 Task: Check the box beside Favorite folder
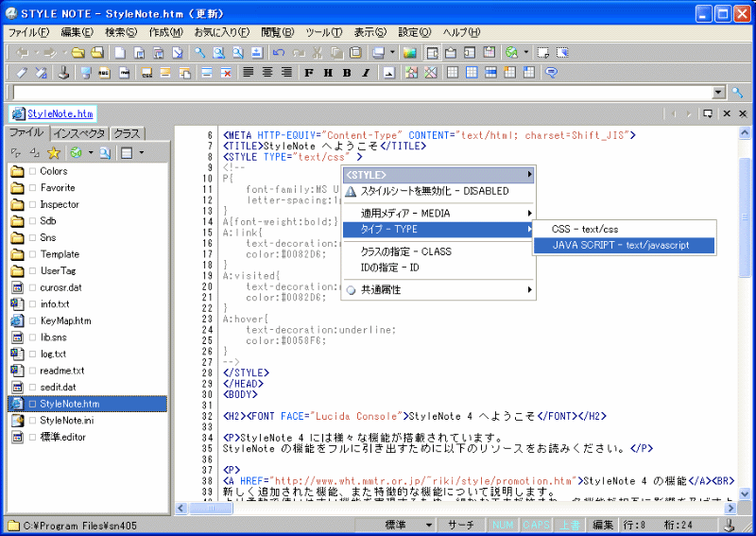[32, 188]
